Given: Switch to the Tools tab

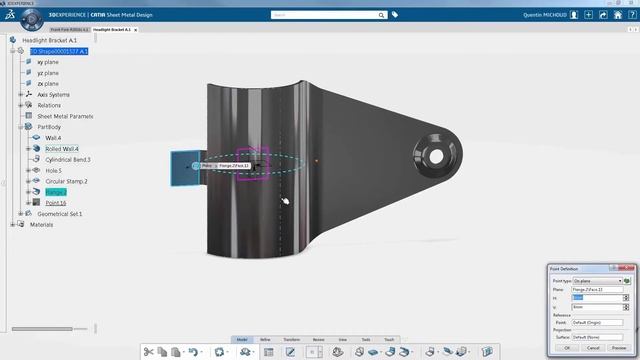Looking at the screenshot, I should pos(366,340).
